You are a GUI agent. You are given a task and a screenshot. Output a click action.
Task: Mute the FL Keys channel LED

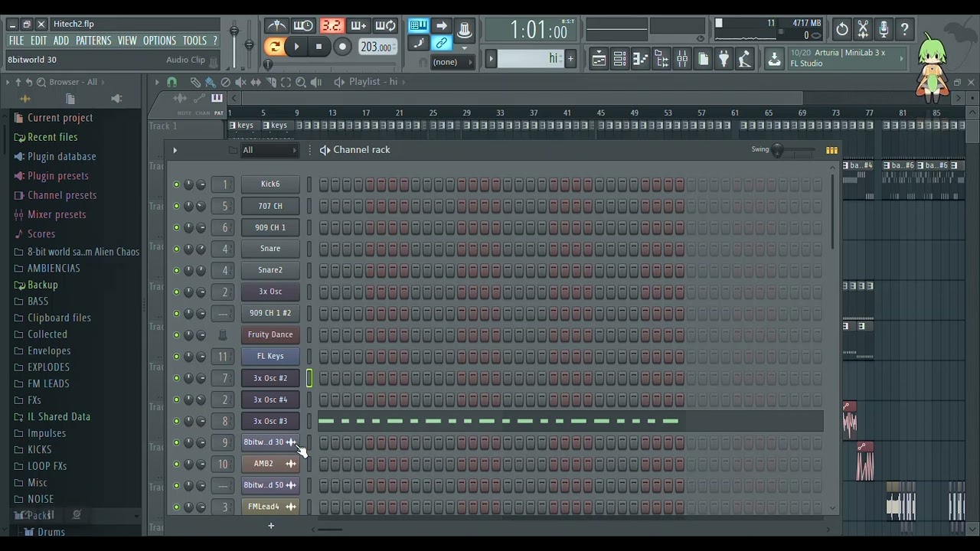(176, 356)
